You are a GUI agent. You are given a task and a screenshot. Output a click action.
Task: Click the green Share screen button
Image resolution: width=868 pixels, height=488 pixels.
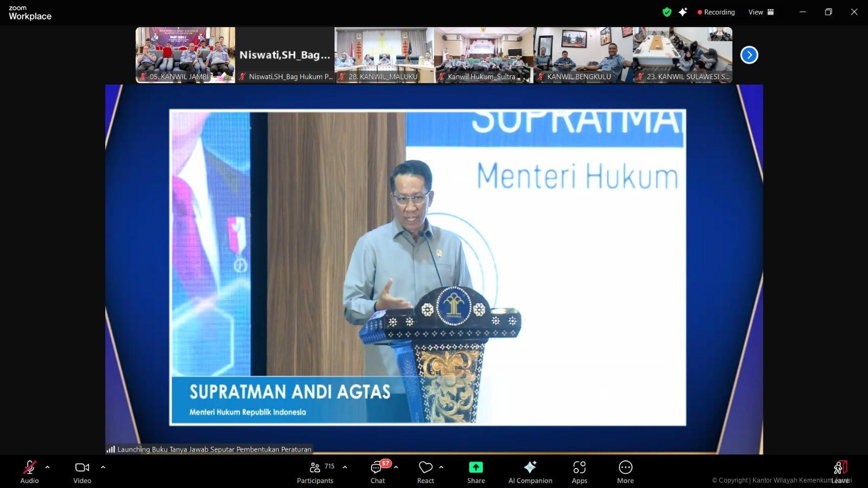pos(476,472)
